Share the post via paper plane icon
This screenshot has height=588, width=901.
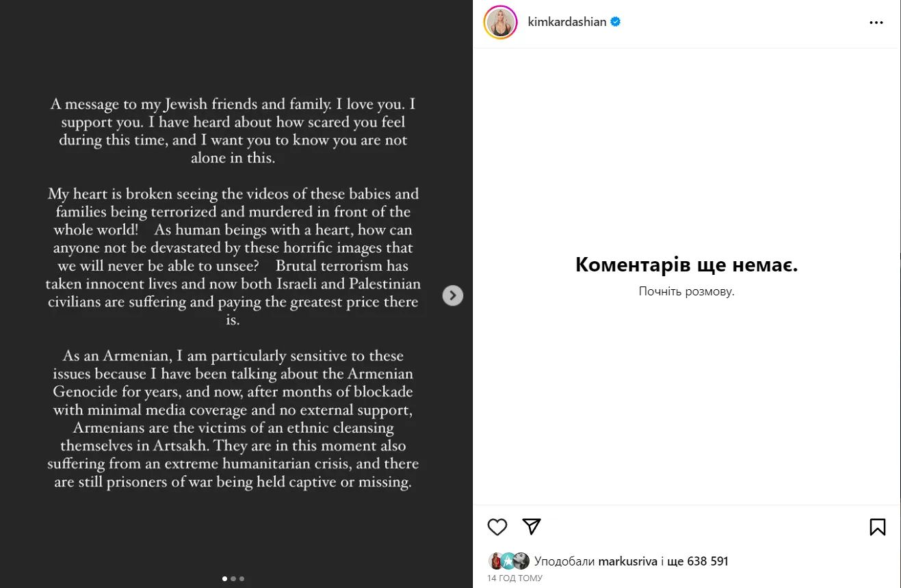click(x=532, y=526)
